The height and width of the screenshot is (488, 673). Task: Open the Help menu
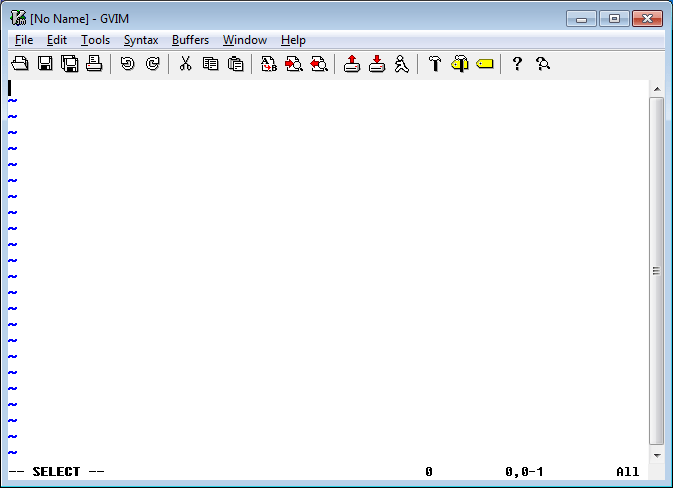(293, 40)
